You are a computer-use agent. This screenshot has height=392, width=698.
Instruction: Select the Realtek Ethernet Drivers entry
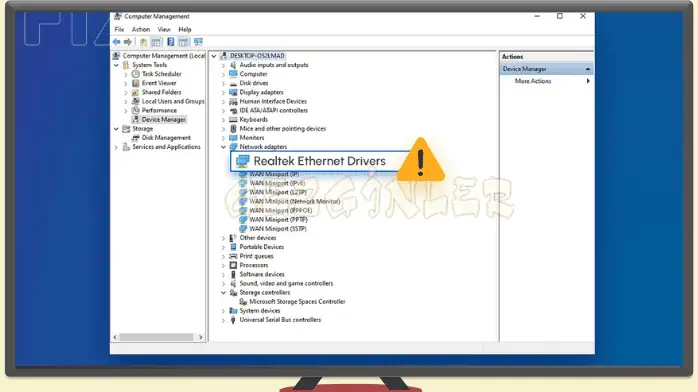(320, 161)
